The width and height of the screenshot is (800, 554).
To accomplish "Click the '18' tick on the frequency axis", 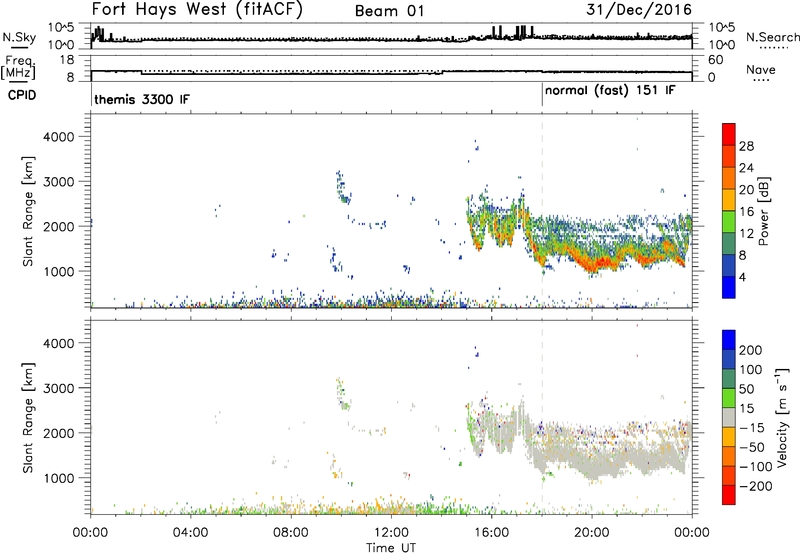I will [67, 60].
